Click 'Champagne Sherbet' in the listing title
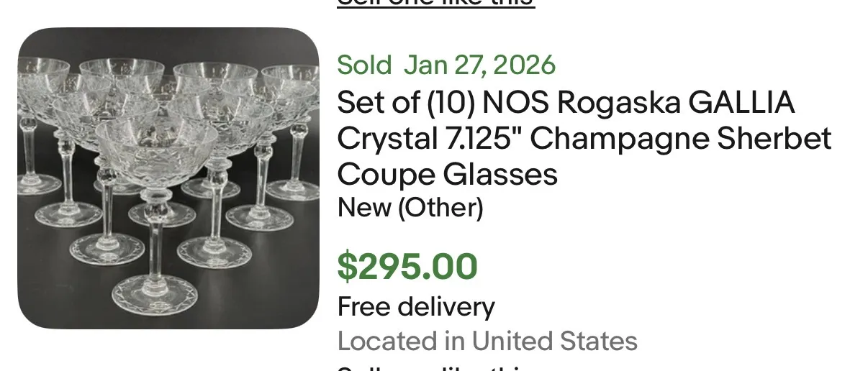Viewport: 868px width, 371px height. point(681,138)
